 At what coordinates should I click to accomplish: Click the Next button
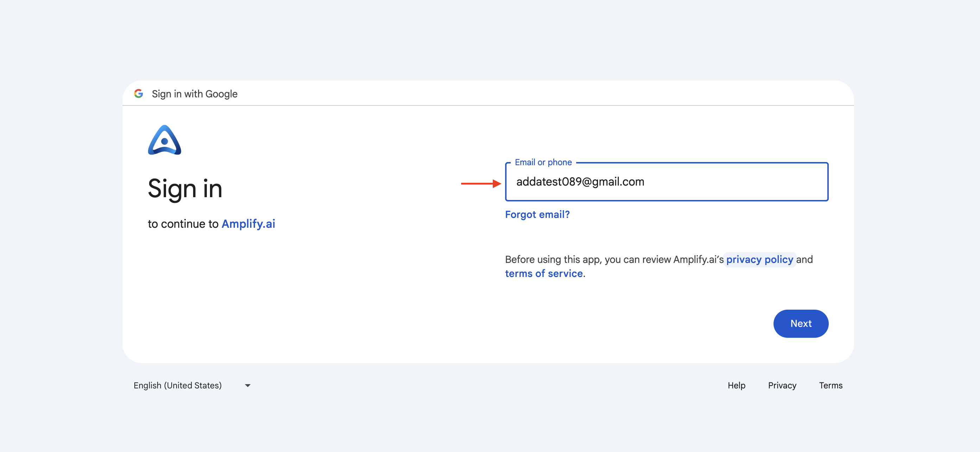[x=801, y=323]
